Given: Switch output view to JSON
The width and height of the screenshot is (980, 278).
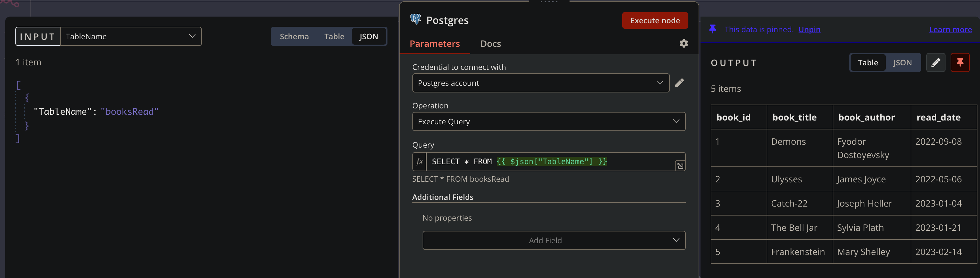Looking at the screenshot, I should tap(902, 63).
